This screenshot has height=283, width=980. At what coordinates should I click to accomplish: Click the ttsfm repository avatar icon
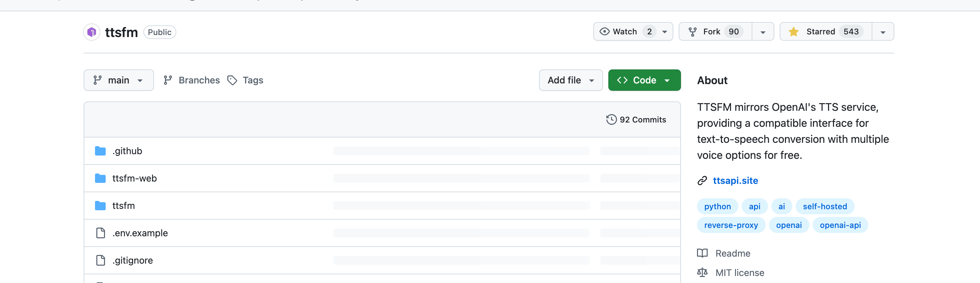92,32
